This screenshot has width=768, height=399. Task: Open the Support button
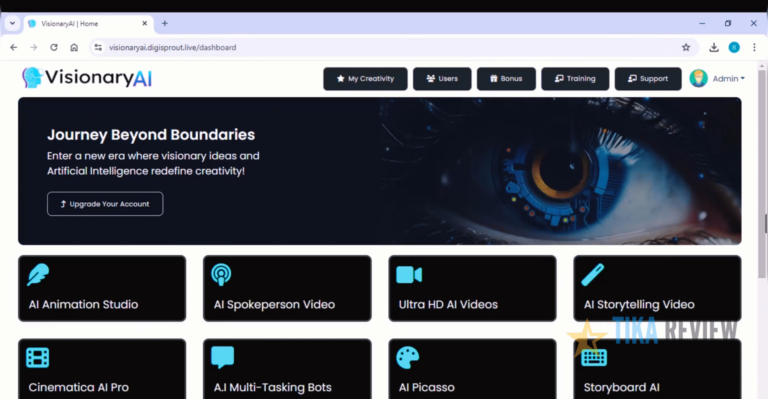click(648, 79)
